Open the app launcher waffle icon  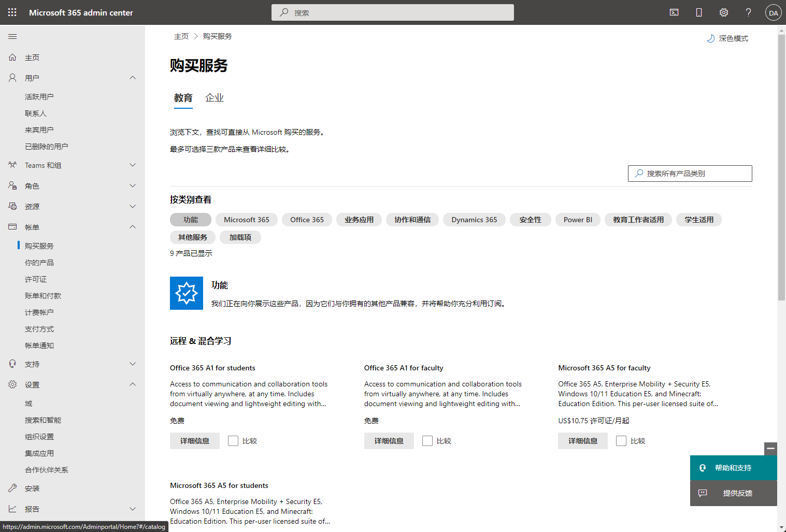(x=12, y=12)
